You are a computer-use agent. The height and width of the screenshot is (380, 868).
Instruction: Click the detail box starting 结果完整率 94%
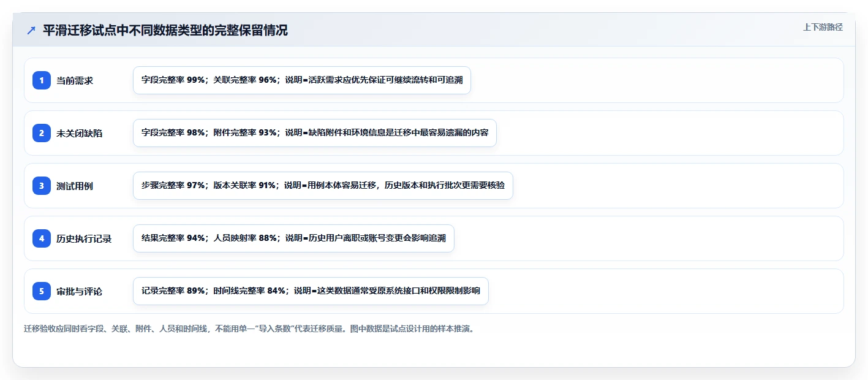pyautogui.click(x=293, y=238)
